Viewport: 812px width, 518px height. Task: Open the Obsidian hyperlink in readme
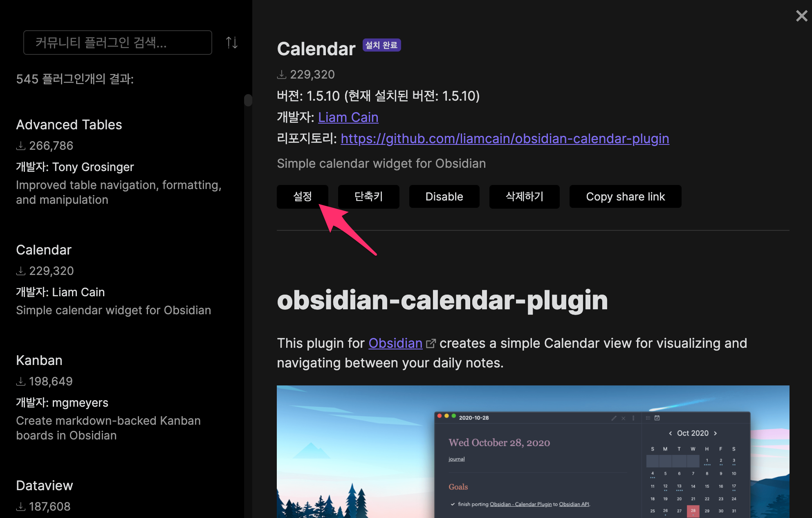[x=395, y=343]
